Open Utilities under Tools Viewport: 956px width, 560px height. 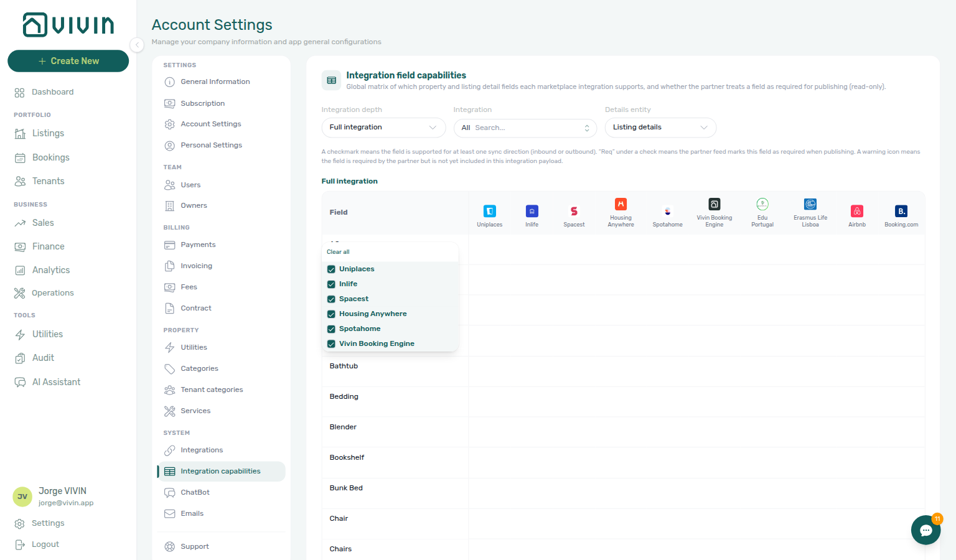click(x=47, y=334)
